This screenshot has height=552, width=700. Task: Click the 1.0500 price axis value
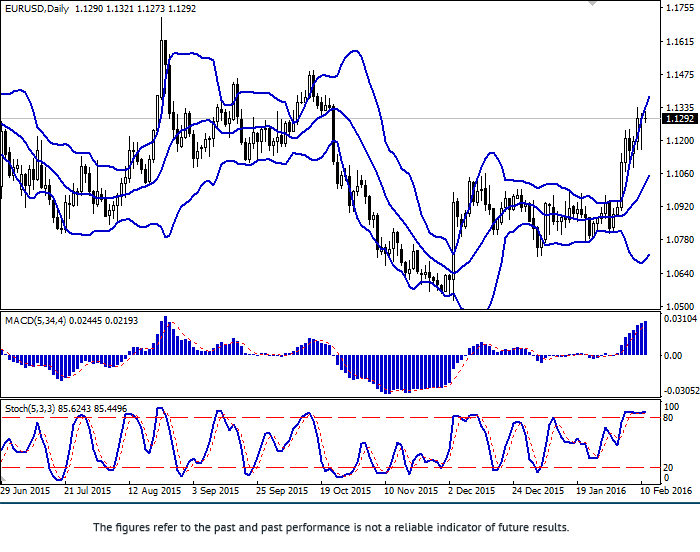pos(680,307)
